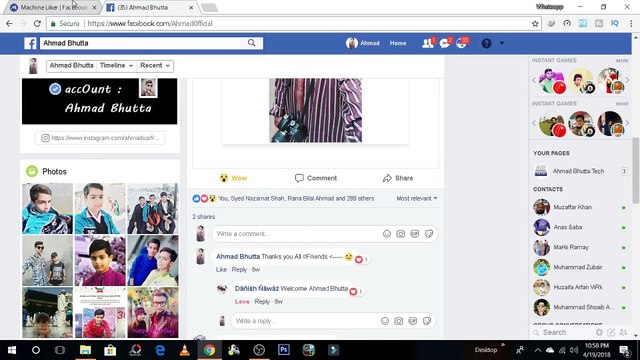Image resolution: width=640 pixels, height=360 pixels.
Task: Open chat options gear icon
Action: coord(599,333)
